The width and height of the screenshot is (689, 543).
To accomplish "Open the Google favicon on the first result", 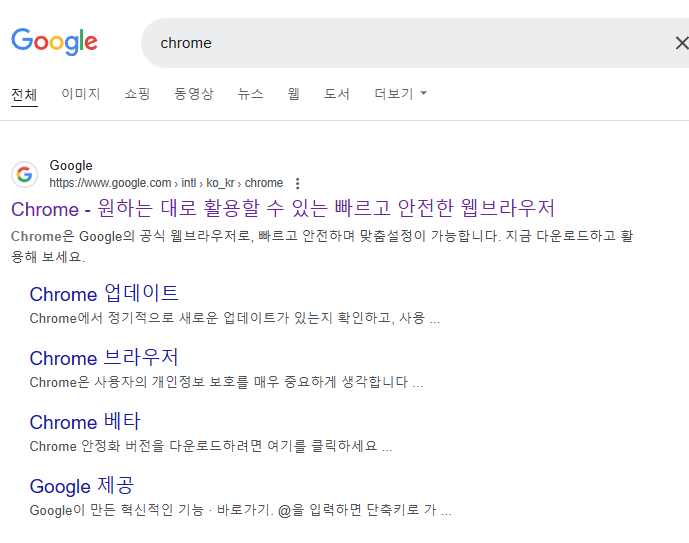I will coord(24,174).
